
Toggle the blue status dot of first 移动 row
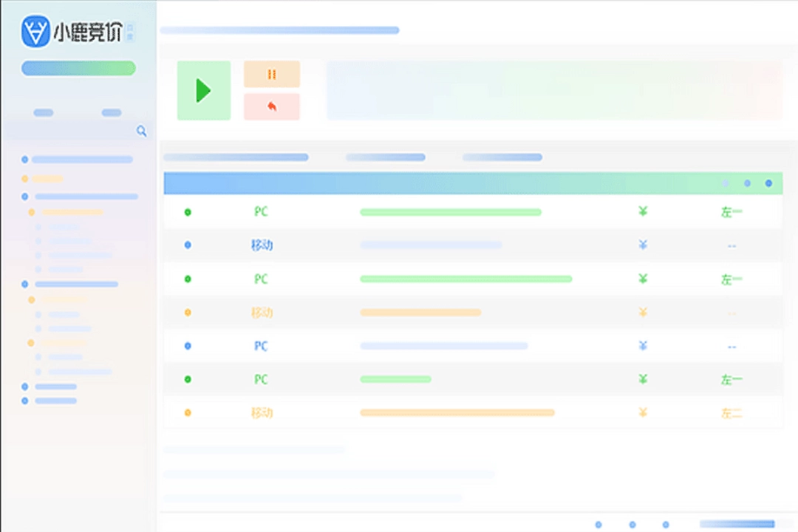[x=188, y=245]
